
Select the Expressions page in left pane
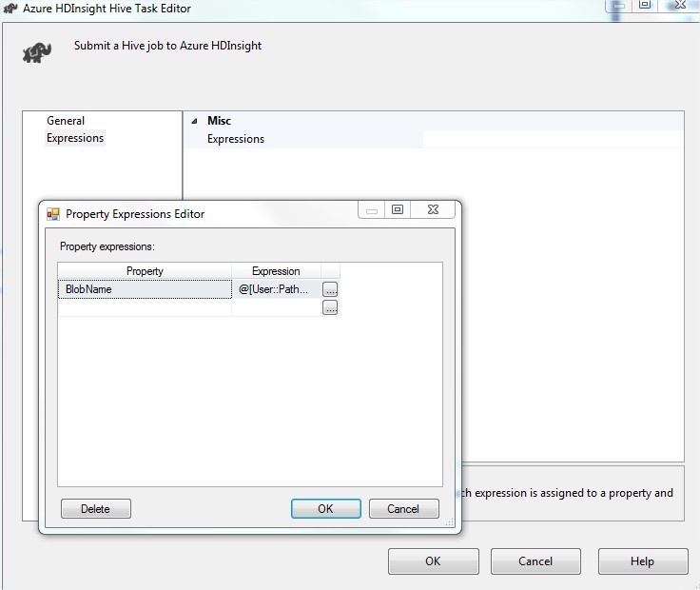(x=75, y=138)
